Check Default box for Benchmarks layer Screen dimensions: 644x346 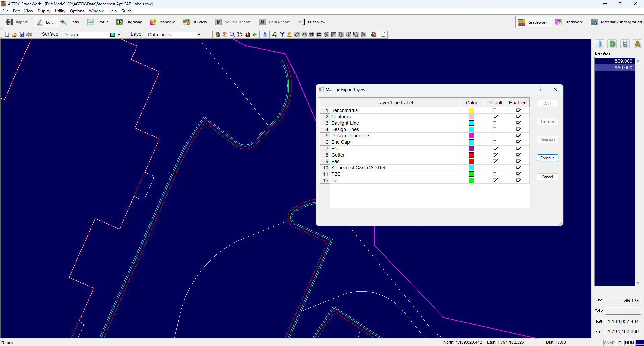tap(494, 110)
